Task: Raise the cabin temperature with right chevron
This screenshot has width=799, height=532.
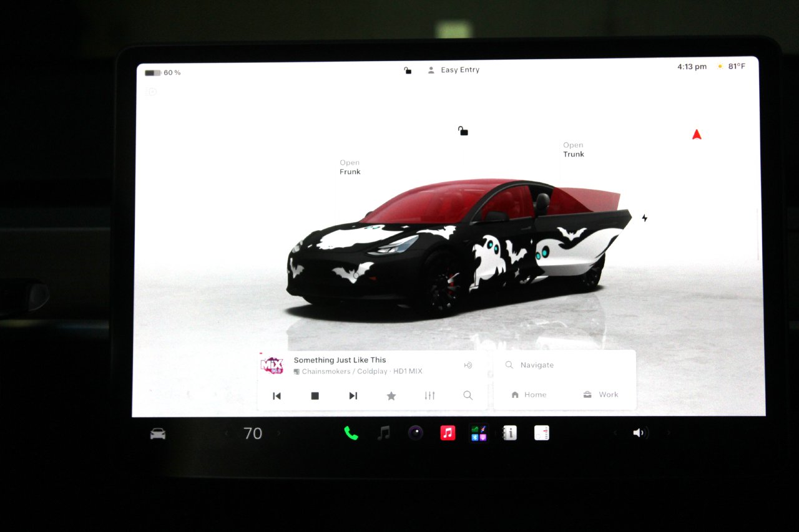Action: click(x=278, y=433)
